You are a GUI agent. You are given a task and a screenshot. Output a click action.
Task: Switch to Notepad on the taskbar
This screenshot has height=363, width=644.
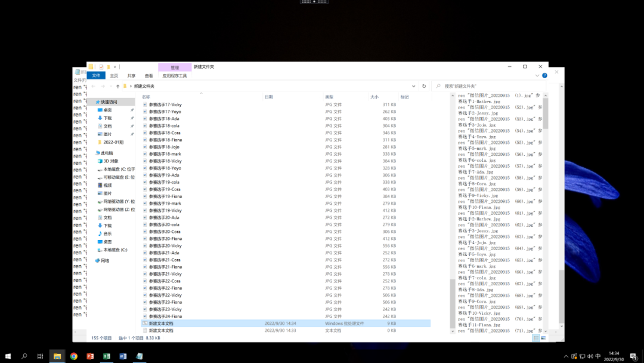[139, 356]
